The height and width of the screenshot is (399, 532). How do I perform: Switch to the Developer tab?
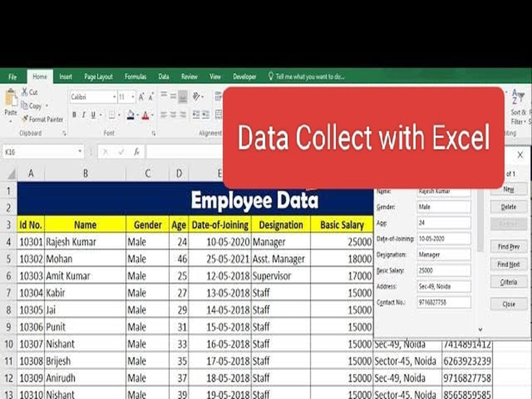tap(244, 77)
